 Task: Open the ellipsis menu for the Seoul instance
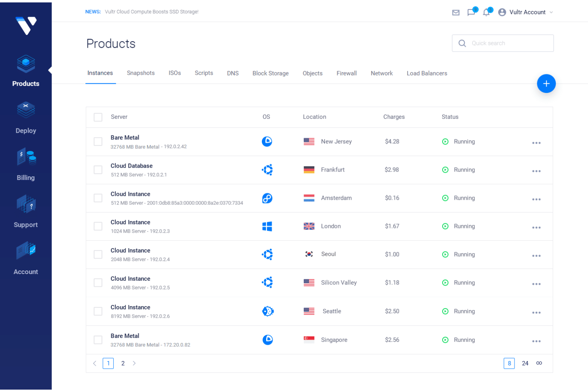point(536,256)
